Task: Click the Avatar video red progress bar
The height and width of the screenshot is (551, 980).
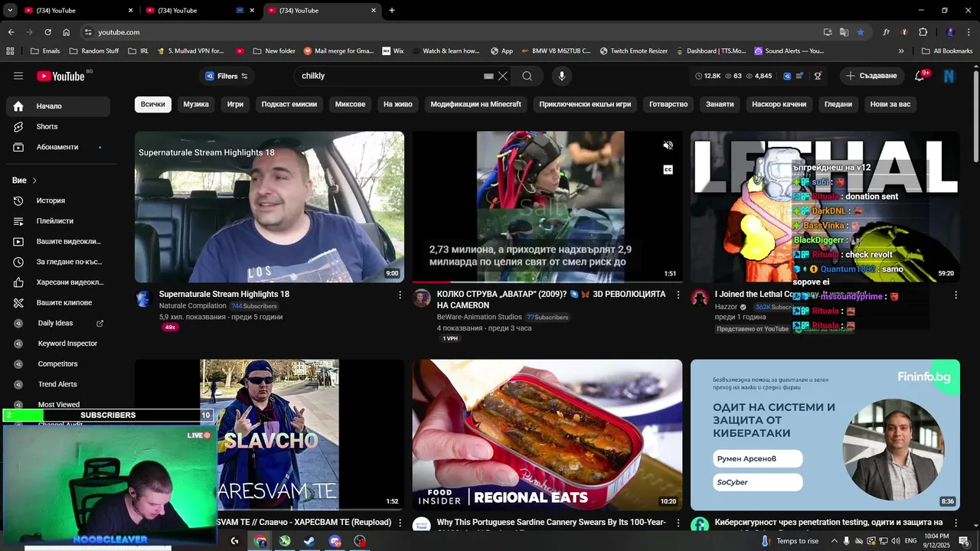Action: 547,282
